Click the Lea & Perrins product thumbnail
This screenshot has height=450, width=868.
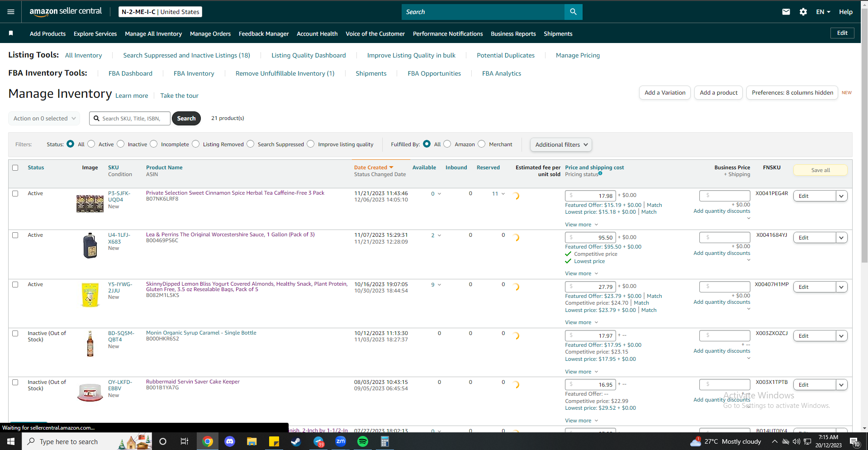[90, 246]
